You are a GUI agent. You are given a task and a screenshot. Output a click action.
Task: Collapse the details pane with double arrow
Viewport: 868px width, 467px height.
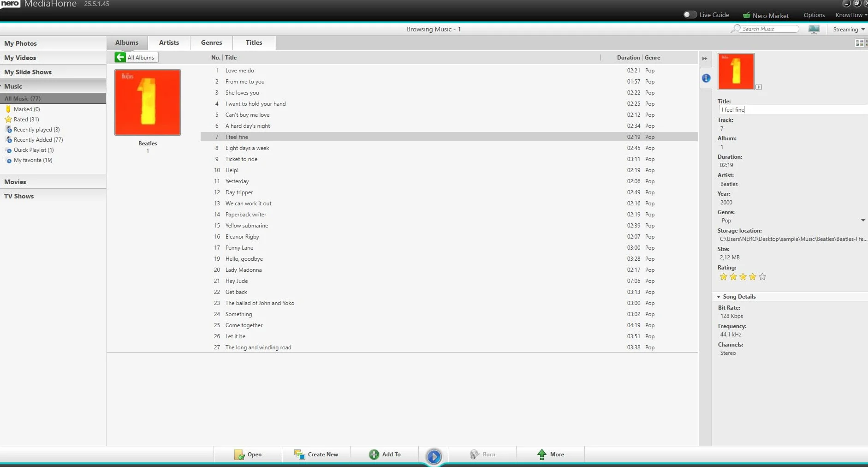point(705,59)
